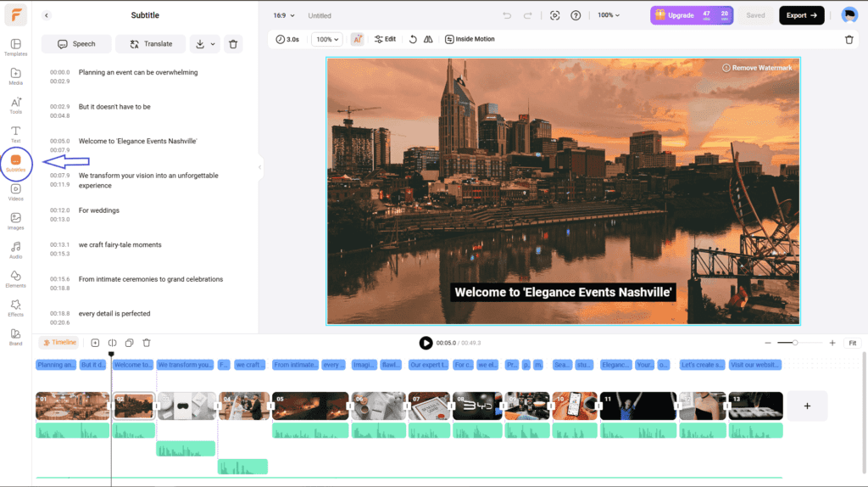Open the user profile avatar
The image size is (868, 487).
(x=849, y=15)
